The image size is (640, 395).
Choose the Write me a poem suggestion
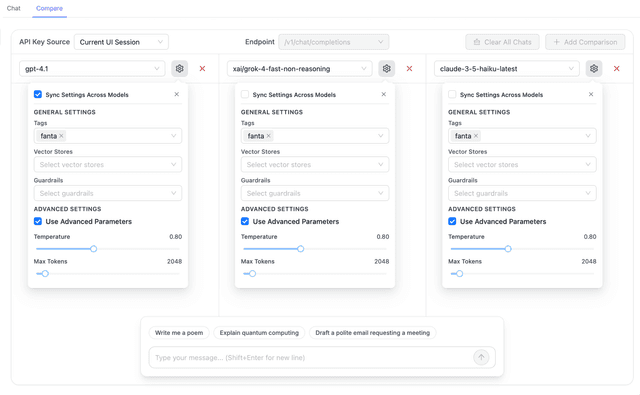click(179, 333)
